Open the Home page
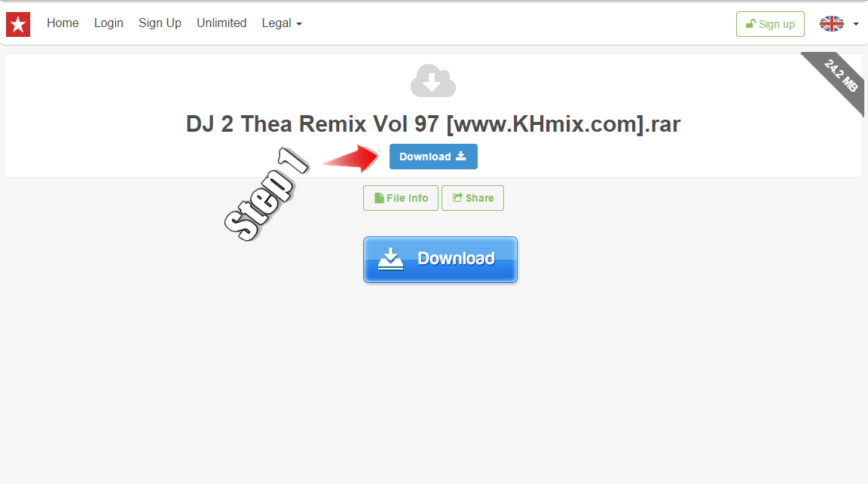The width and height of the screenshot is (868, 484). pos(63,23)
